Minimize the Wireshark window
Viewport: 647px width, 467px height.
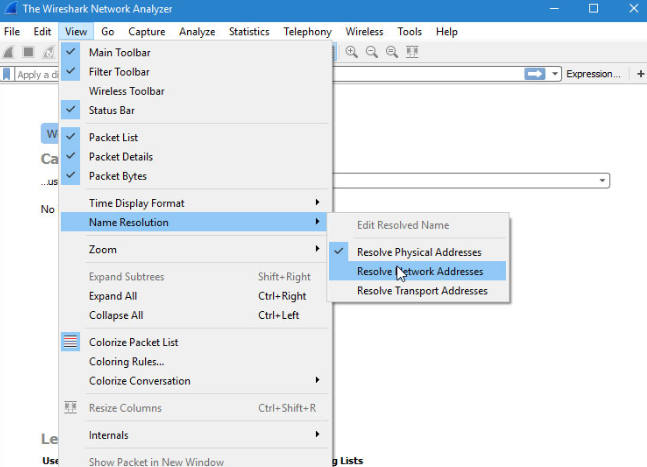point(554,9)
